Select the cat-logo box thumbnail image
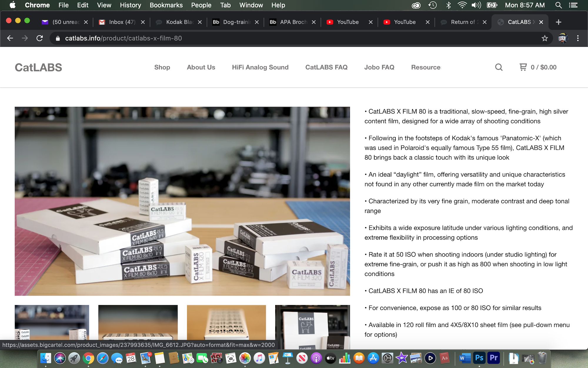This screenshot has height=368, width=588. 312,327
